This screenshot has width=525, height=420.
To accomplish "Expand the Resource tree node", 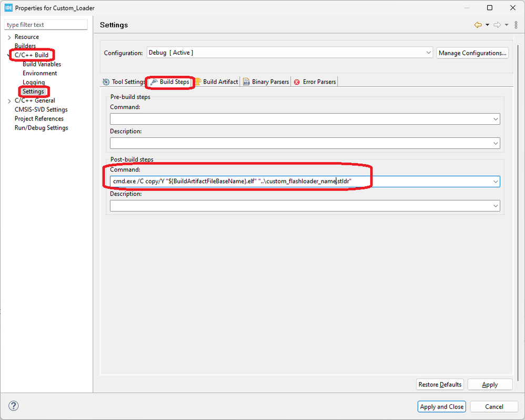I will coord(9,37).
